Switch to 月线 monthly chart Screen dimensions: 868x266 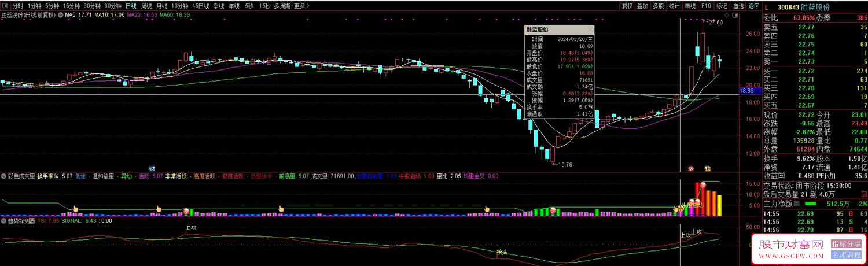(161, 6)
